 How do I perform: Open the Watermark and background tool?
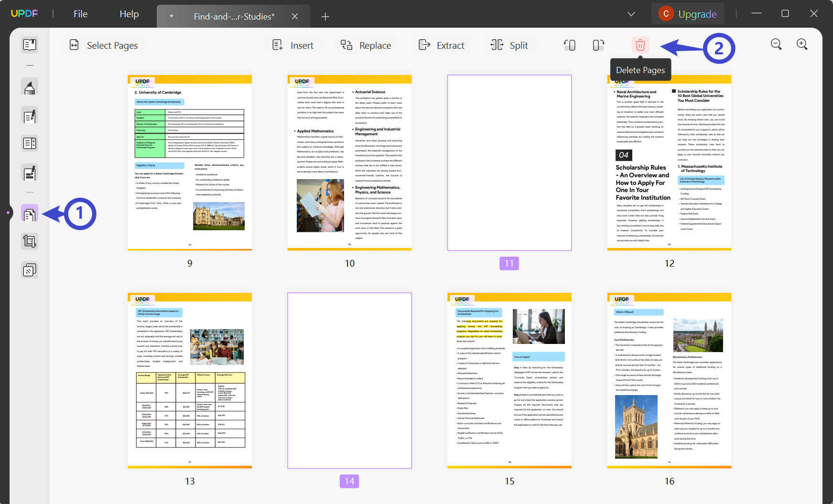pyautogui.click(x=30, y=270)
